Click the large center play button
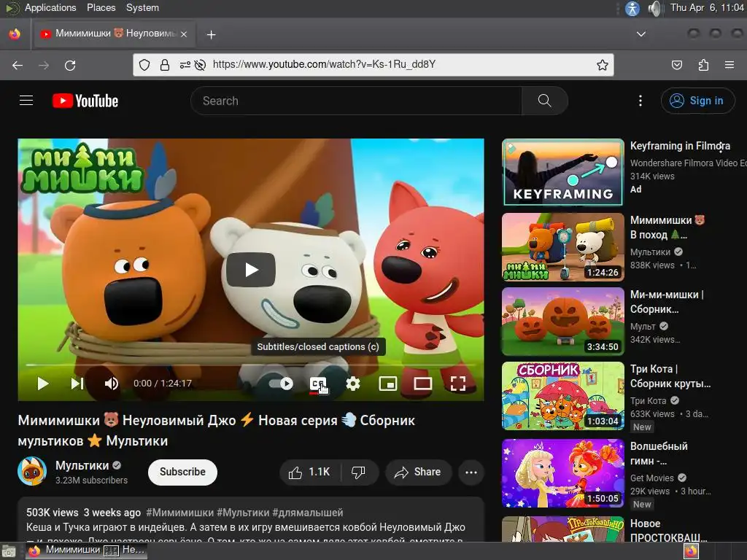The image size is (747, 560). coord(251,270)
